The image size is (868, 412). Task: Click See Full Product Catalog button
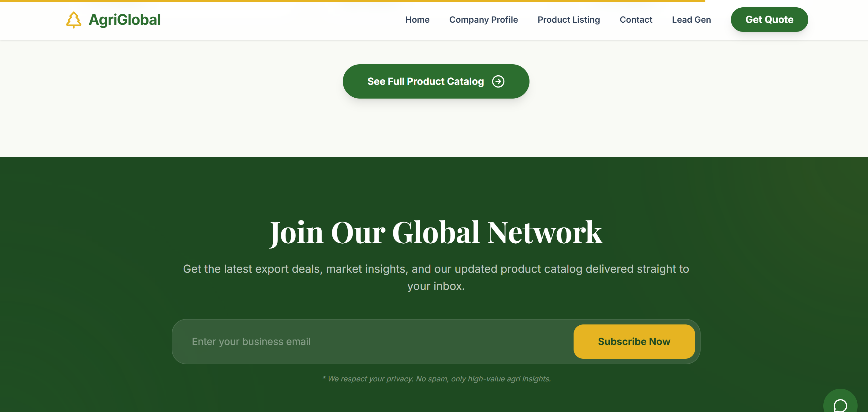tap(436, 81)
